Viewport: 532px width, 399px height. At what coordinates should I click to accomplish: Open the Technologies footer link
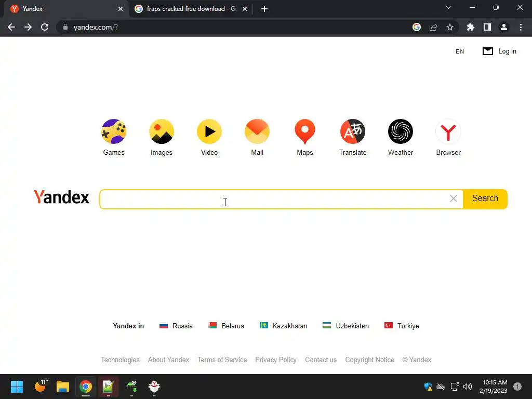120,360
